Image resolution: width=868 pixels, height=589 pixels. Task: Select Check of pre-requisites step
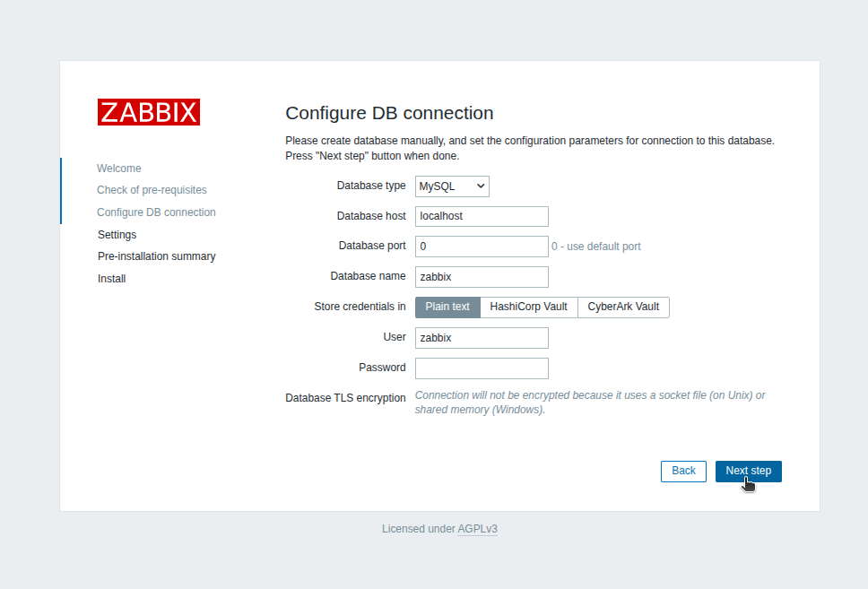click(152, 190)
